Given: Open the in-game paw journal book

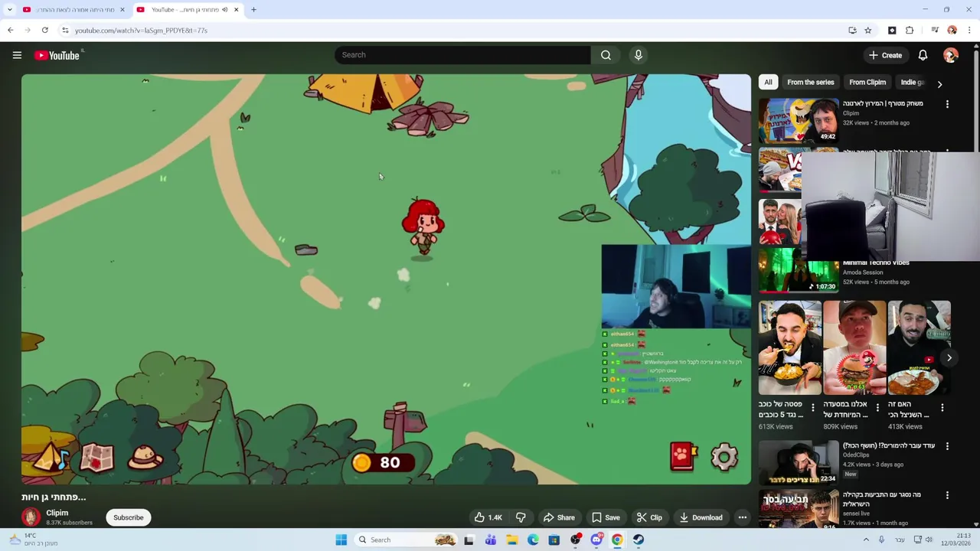Looking at the screenshot, I should coord(682,456).
